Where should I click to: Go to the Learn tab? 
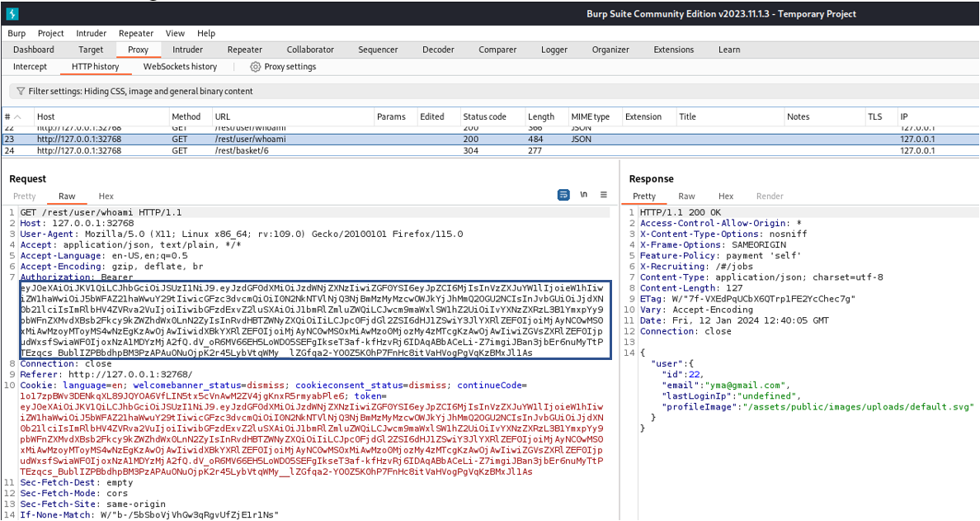point(729,50)
